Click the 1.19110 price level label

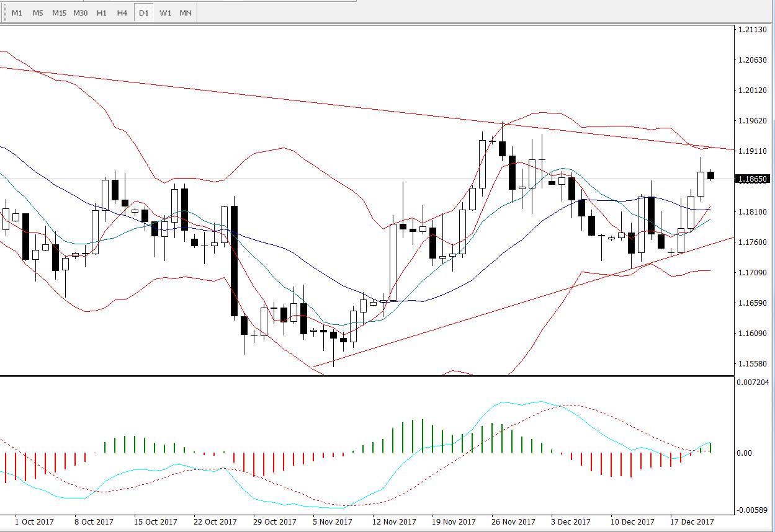(753, 151)
